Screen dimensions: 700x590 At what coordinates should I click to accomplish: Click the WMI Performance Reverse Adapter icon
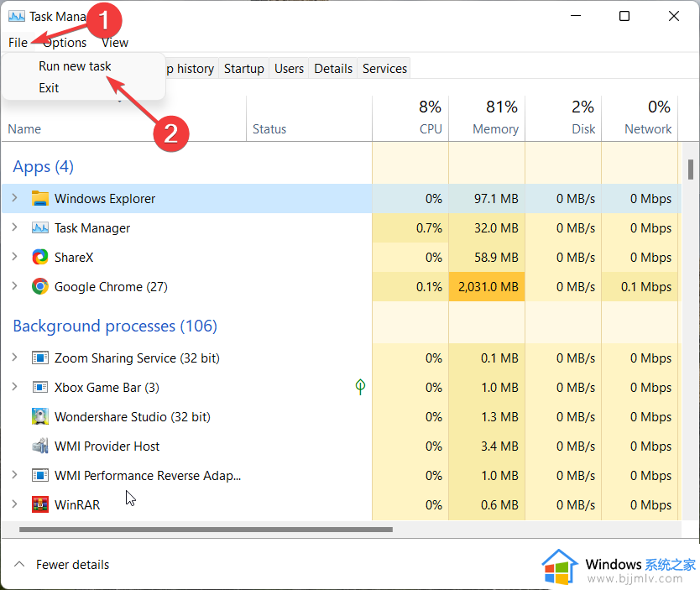[x=40, y=475]
